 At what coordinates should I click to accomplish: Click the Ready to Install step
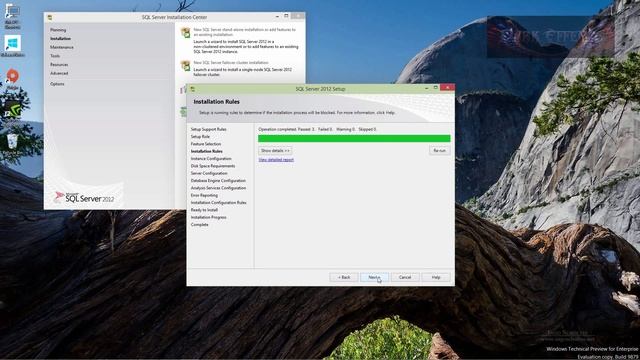click(x=204, y=210)
